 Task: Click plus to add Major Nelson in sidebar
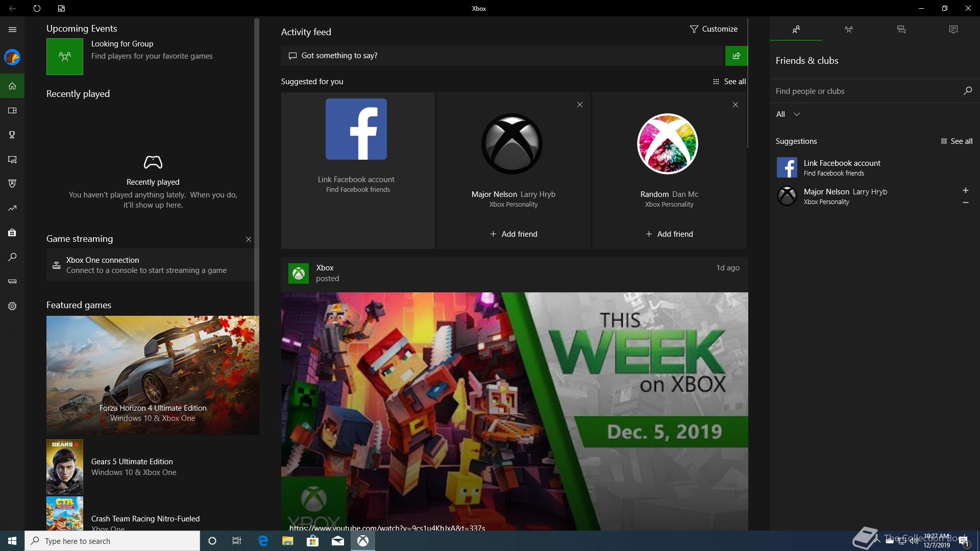(x=965, y=190)
